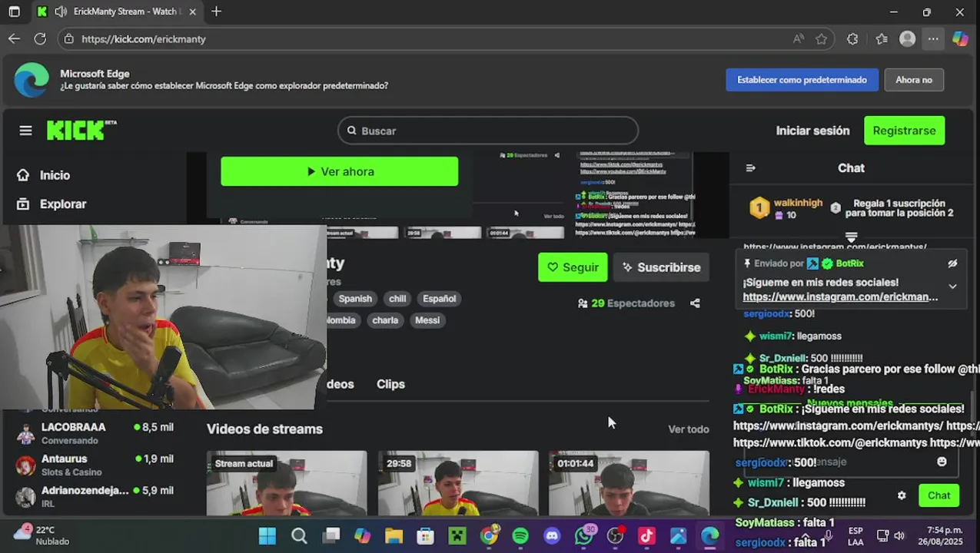
Task: Click Establecer como predeterminado button
Action: tap(802, 80)
